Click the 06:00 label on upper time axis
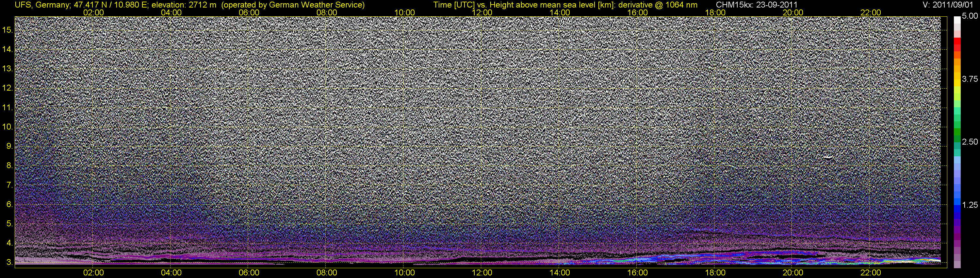The height and width of the screenshot is (278, 980). [249, 12]
